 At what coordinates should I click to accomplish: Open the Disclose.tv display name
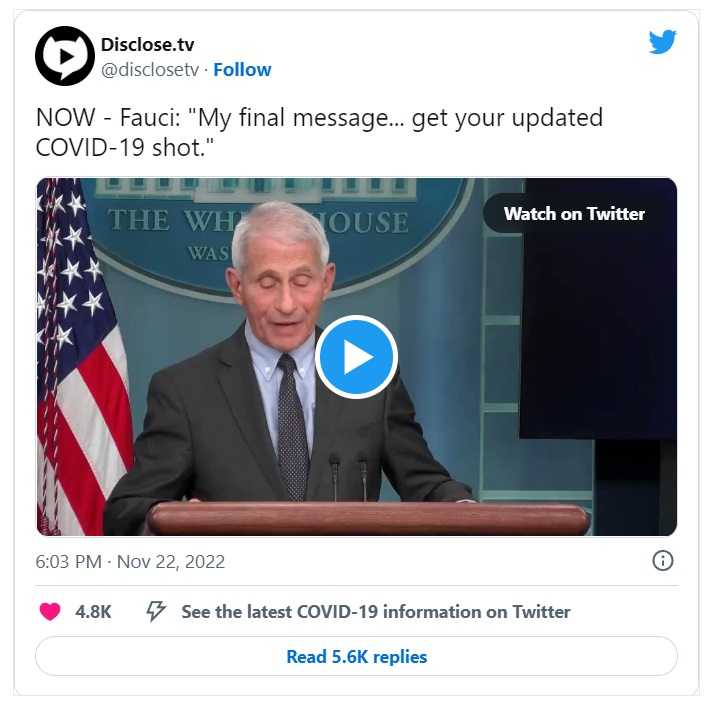(147, 45)
